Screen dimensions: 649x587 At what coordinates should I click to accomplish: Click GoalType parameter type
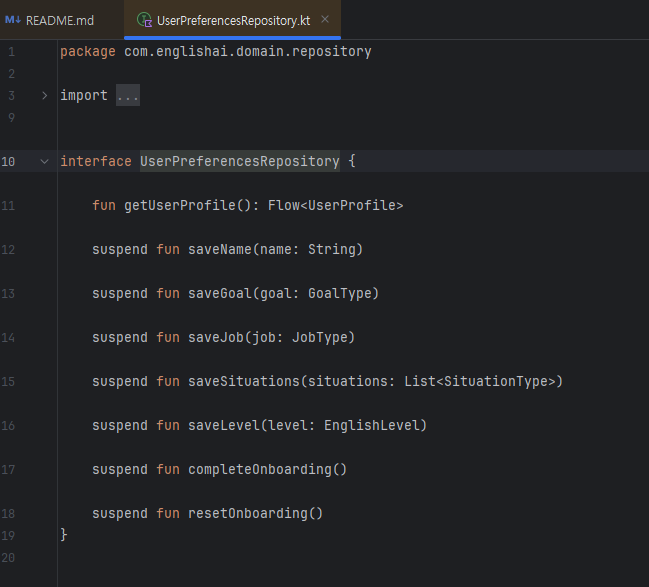[340, 294]
